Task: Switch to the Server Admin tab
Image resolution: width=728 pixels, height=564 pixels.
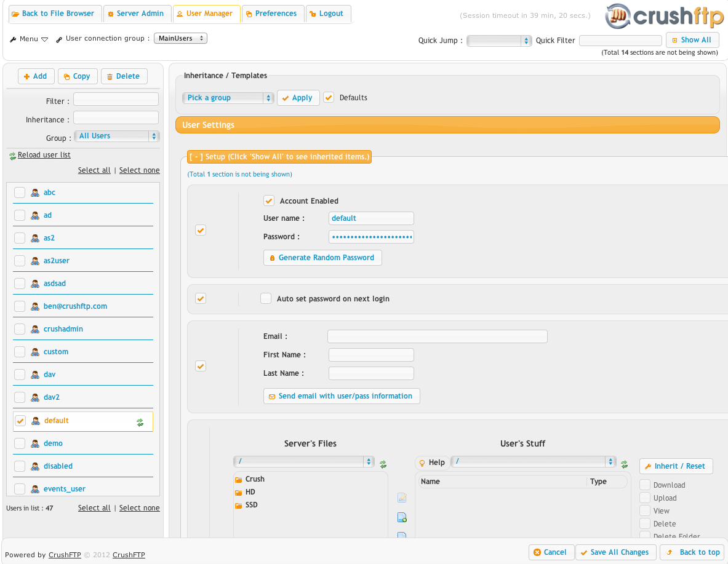Action: 137,13
